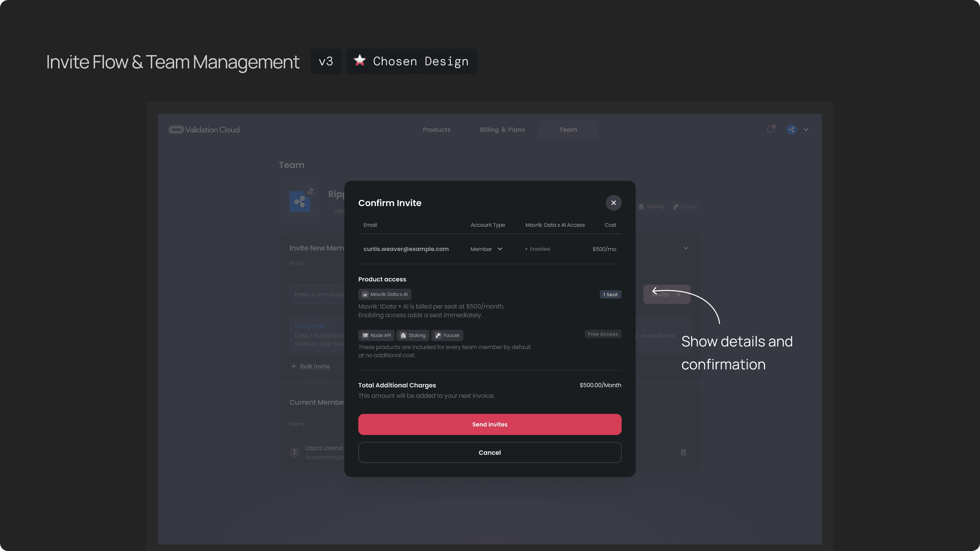Close the Confirm Invite dialog

613,203
